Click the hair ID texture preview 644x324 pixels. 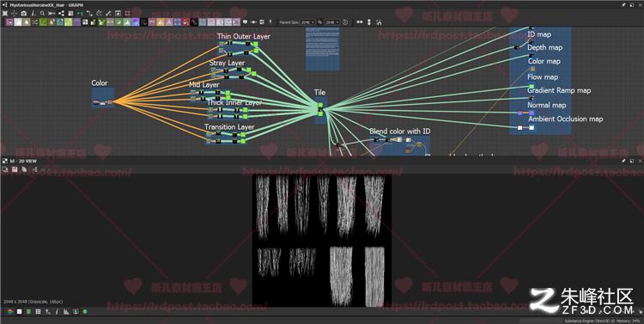click(322, 241)
